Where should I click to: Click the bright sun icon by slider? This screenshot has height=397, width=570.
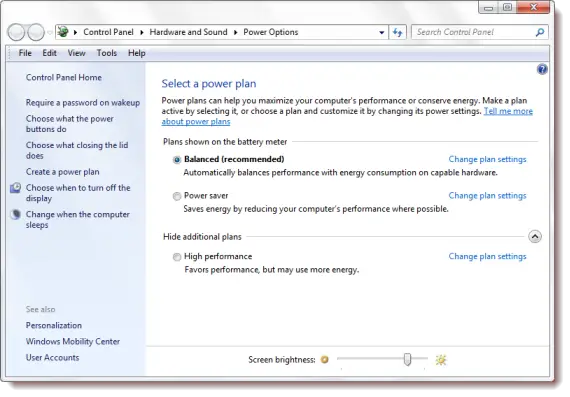441,360
